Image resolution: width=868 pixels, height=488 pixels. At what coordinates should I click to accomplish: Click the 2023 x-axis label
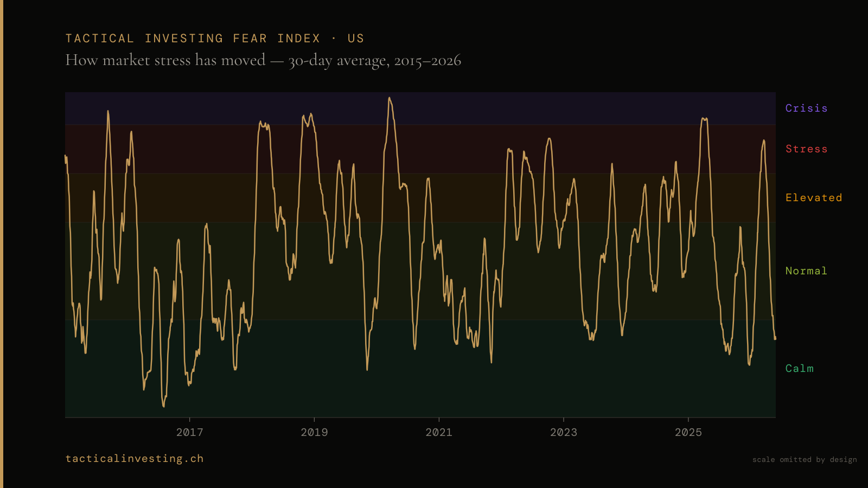coord(564,432)
